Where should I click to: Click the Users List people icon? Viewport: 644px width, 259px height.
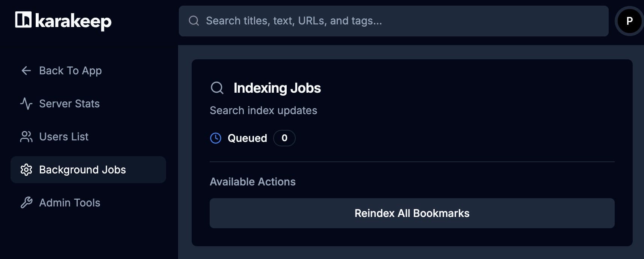click(x=26, y=137)
